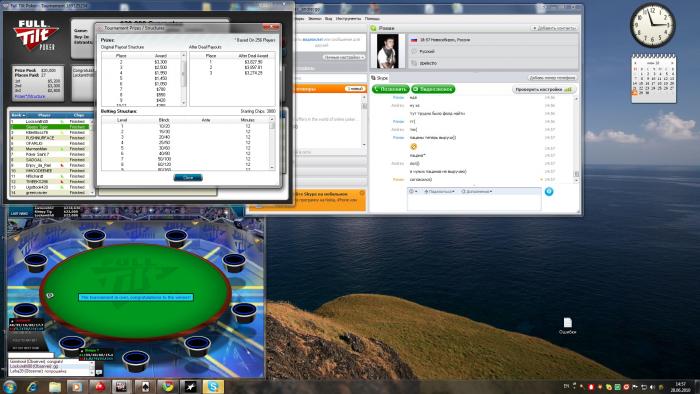This screenshot has height=394, width=700.
Task: Open the Help menu in Skype menu bar
Action: pos(372,19)
